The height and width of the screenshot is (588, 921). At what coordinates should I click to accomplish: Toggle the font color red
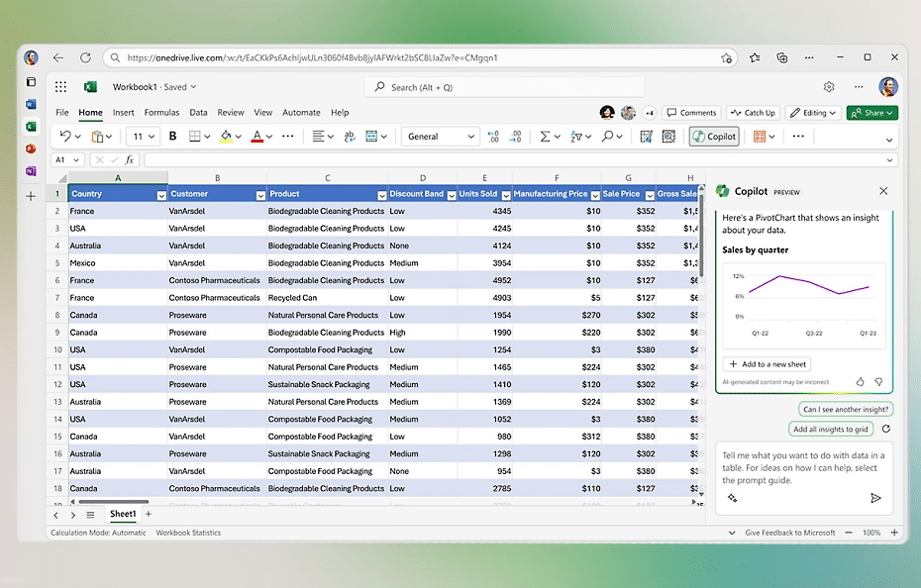[257, 137]
